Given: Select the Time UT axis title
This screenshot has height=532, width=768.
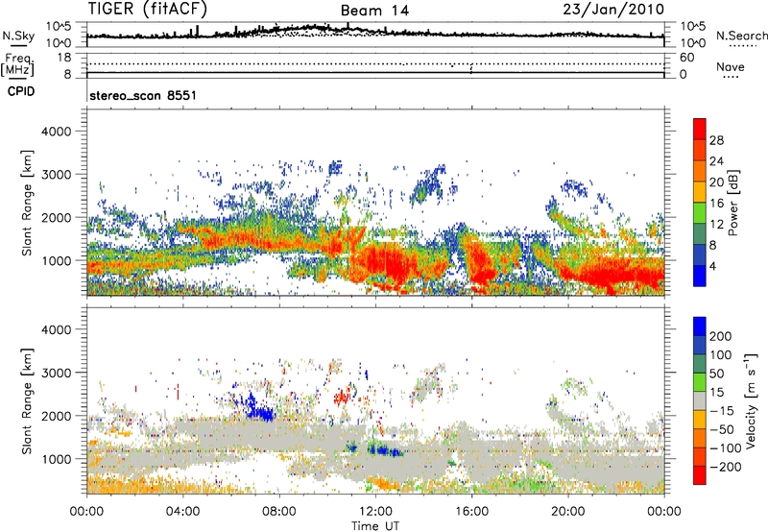Looking at the screenshot, I should (375, 526).
